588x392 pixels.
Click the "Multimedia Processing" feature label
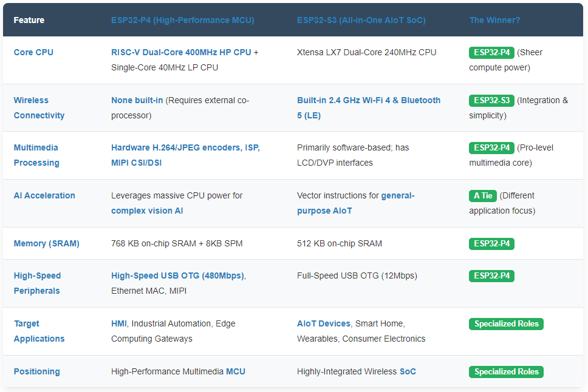pos(36,155)
